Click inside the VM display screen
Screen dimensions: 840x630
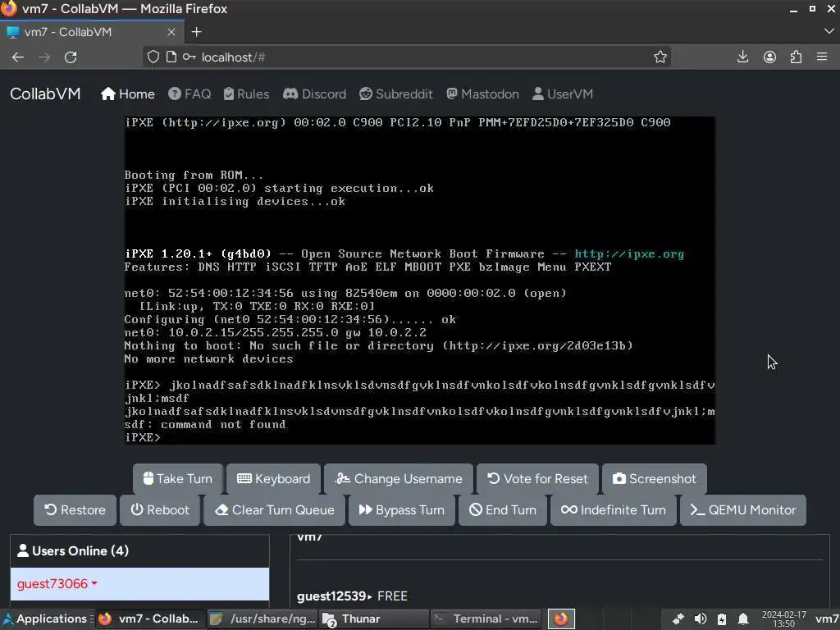[420, 281]
